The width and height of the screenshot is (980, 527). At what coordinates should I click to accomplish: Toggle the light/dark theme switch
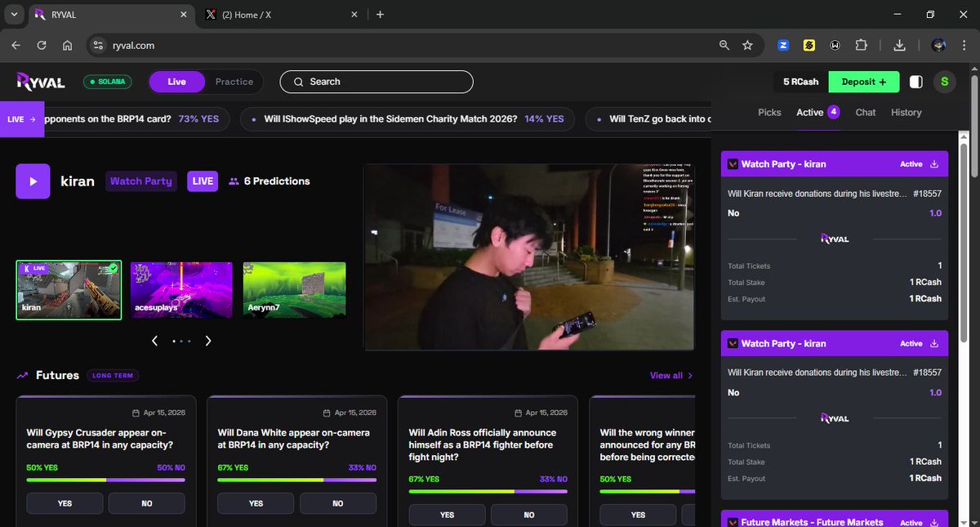(x=916, y=82)
